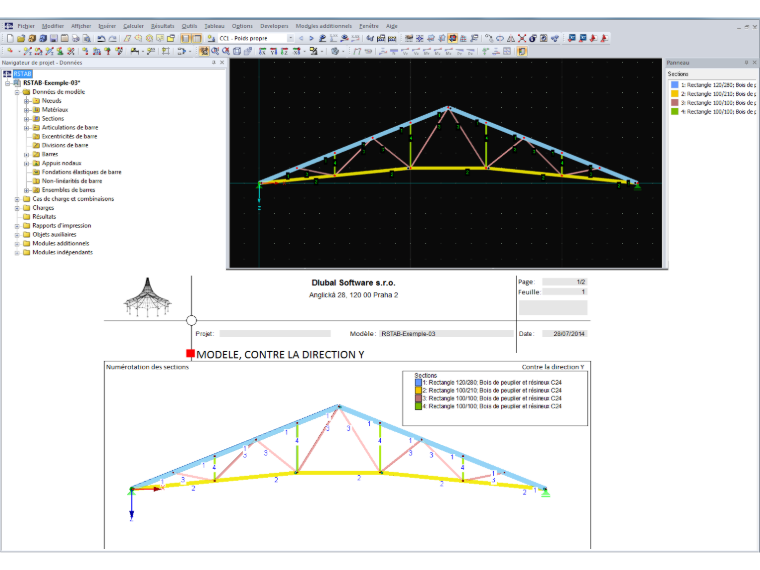Click the view in X direction icon

262,51
